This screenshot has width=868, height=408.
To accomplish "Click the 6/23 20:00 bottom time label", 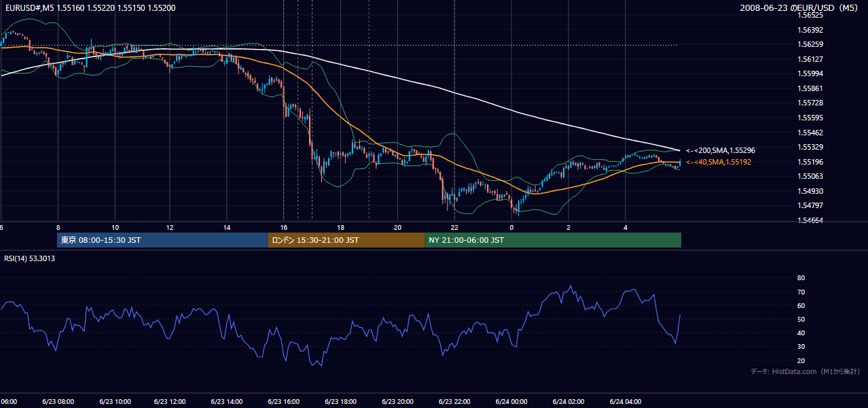I will (x=398, y=401).
